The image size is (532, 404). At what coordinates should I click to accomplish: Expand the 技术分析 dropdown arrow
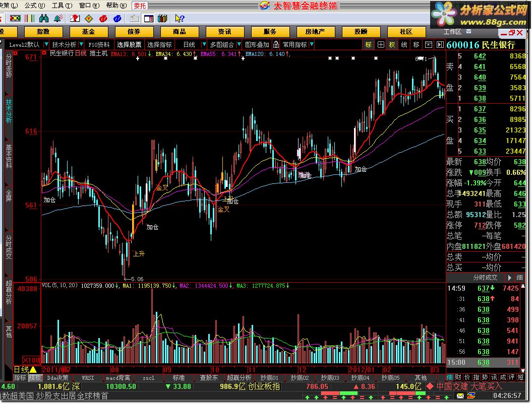(81, 44)
